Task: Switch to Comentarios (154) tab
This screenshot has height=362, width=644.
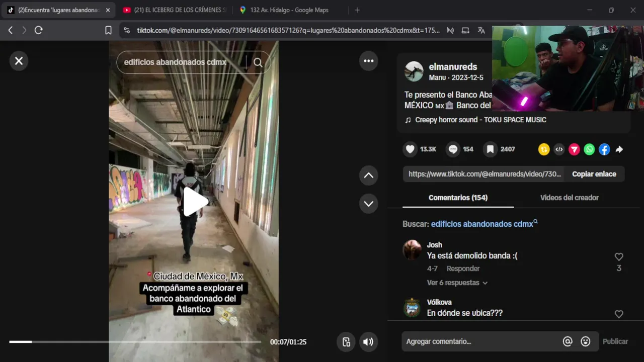Action: click(x=458, y=198)
